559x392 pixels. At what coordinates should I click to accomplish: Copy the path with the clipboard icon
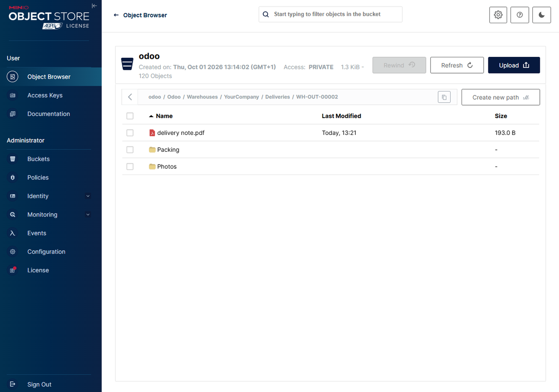[444, 97]
